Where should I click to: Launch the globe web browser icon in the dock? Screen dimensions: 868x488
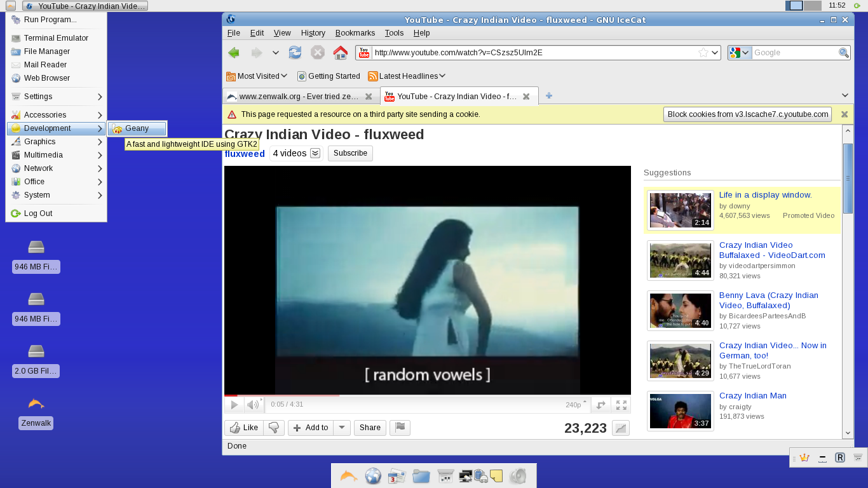pyautogui.click(x=373, y=476)
